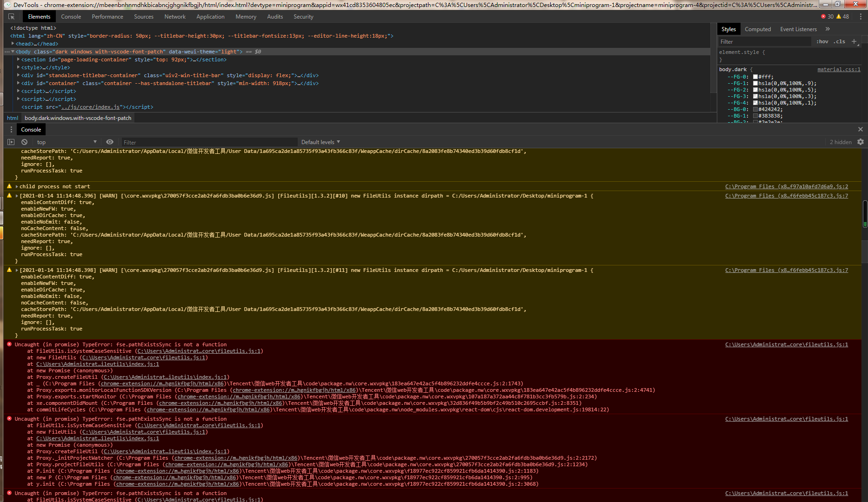Close the console drawer
The height and width of the screenshot is (502, 868).
click(860, 129)
